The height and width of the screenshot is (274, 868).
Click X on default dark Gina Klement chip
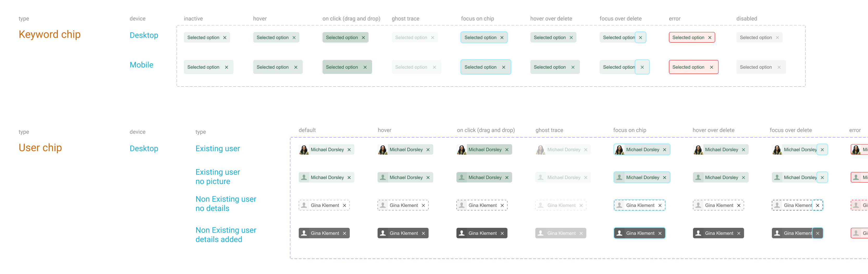[344, 233]
